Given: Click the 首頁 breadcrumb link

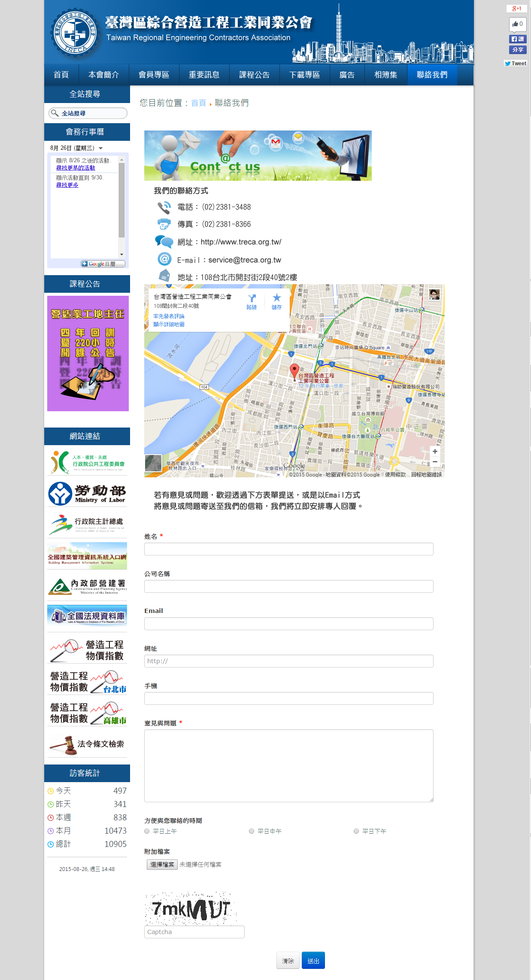Looking at the screenshot, I should click(198, 103).
